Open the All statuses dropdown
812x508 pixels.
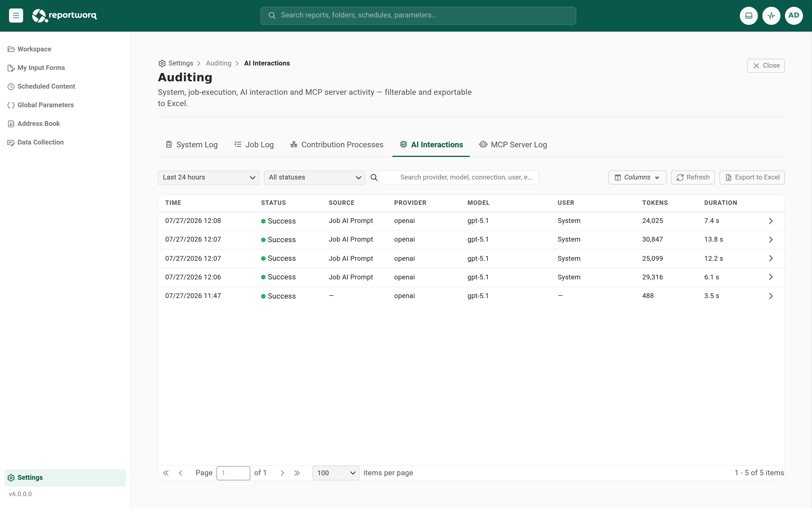[x=314, y=178]
